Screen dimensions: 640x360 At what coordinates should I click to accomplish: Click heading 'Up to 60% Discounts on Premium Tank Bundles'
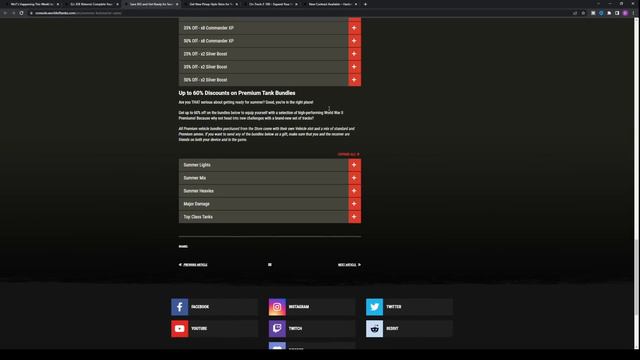coord(237,93)
